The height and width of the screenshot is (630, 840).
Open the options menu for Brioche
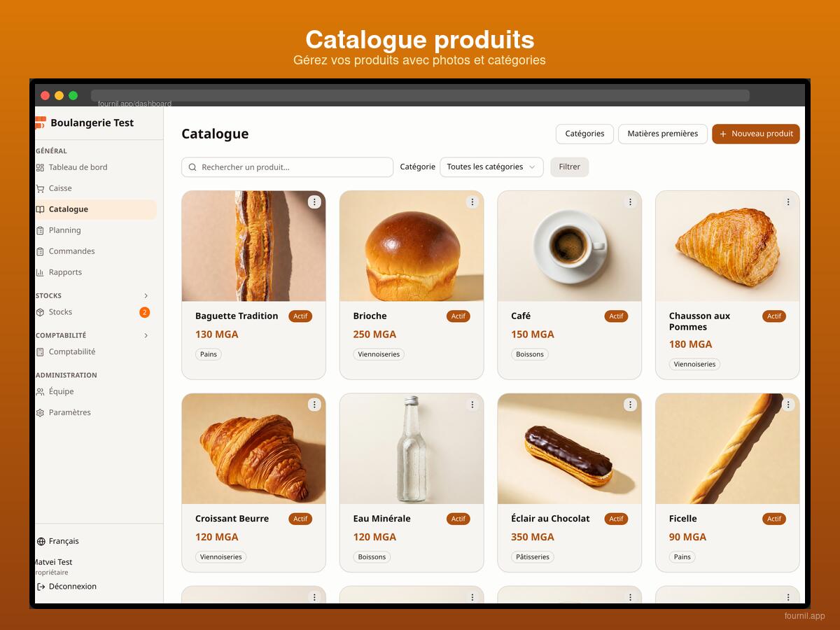click(x=472, y=202)
